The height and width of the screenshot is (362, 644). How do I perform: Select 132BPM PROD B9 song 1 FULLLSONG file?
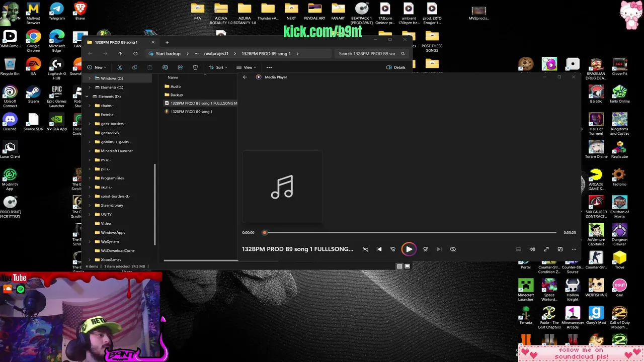pyautogui.click(x=201, y=103)
